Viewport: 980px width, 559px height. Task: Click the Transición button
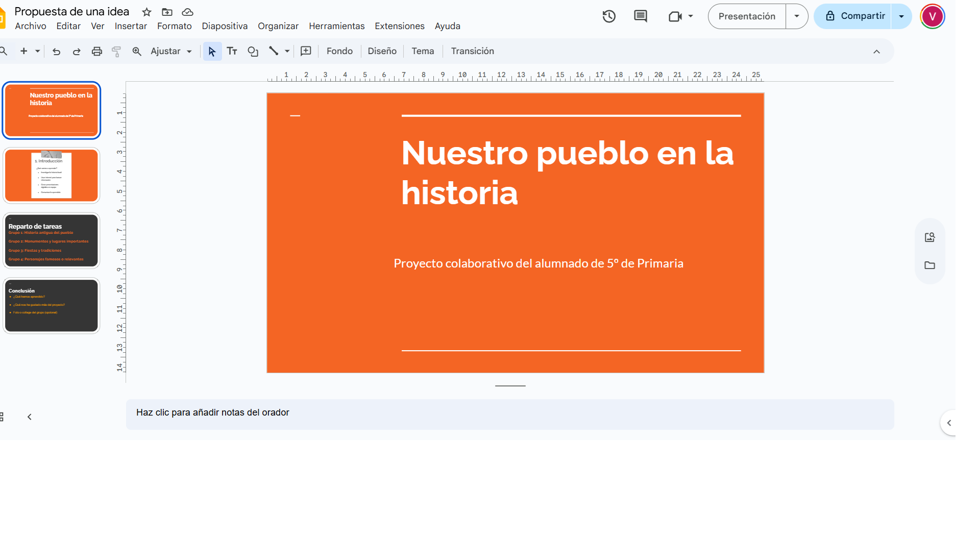pyautogui.click(x=472, y=51)
